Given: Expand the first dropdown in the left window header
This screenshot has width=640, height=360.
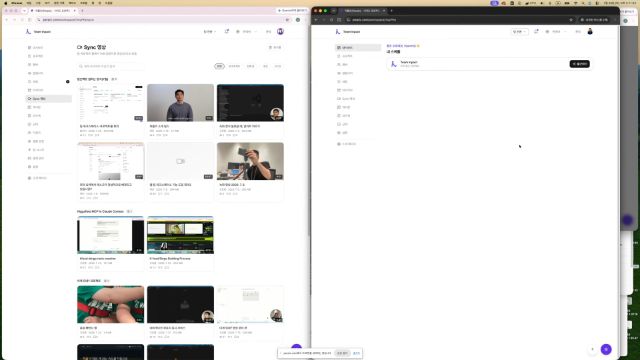Looking at the screenshot, I should point(209,31).
